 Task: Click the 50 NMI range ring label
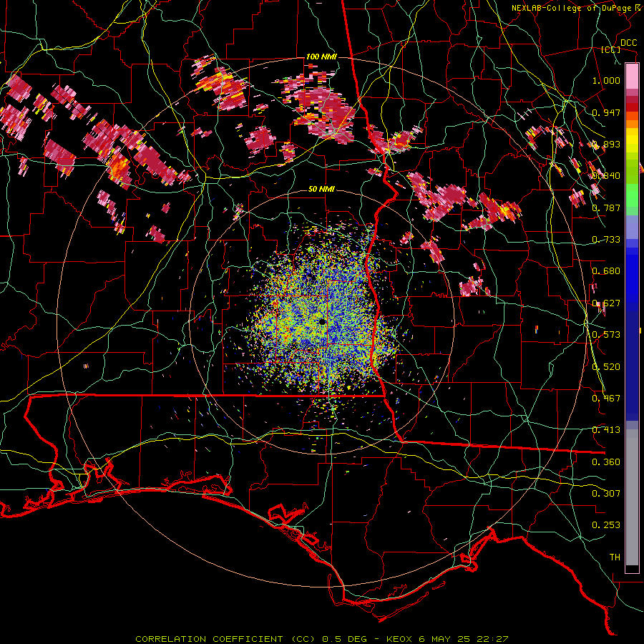(x=321, y=190)
